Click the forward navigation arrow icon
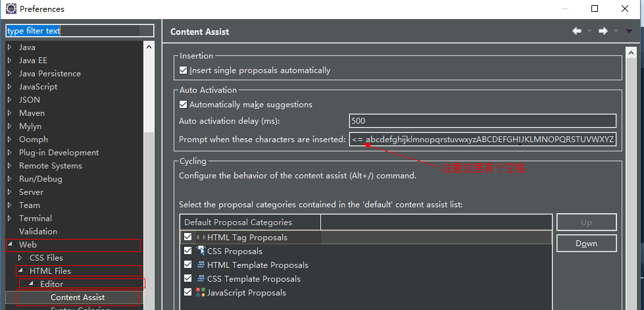 (x=603, y=31)
